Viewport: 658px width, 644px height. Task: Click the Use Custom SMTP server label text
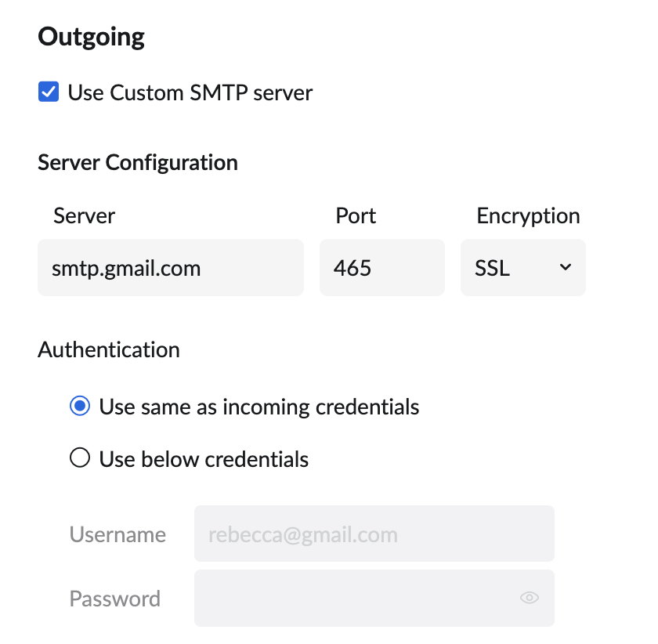click(190, 92)
